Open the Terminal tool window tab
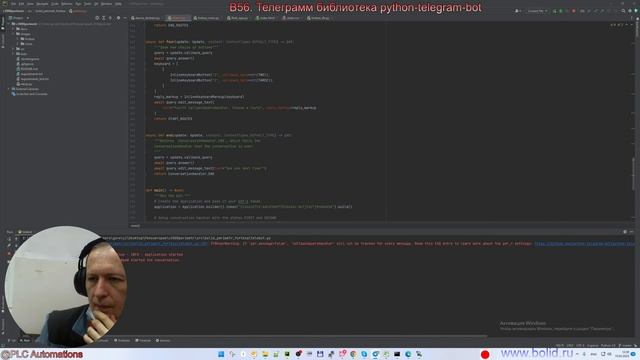 click(143, 340)
